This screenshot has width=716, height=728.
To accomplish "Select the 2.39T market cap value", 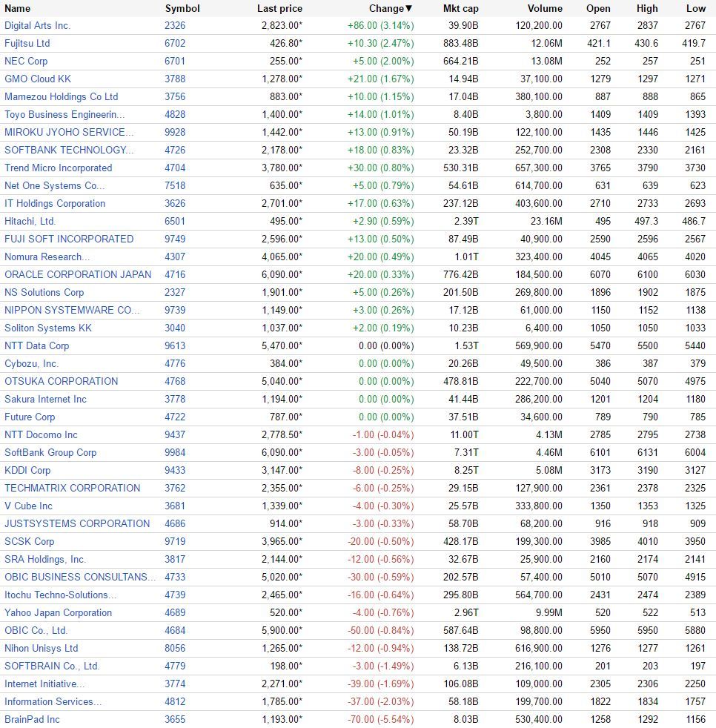I will click(466, 221).
